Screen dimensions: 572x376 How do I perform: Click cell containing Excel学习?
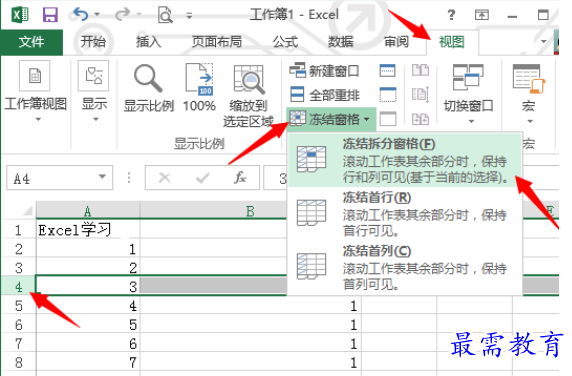88,230
